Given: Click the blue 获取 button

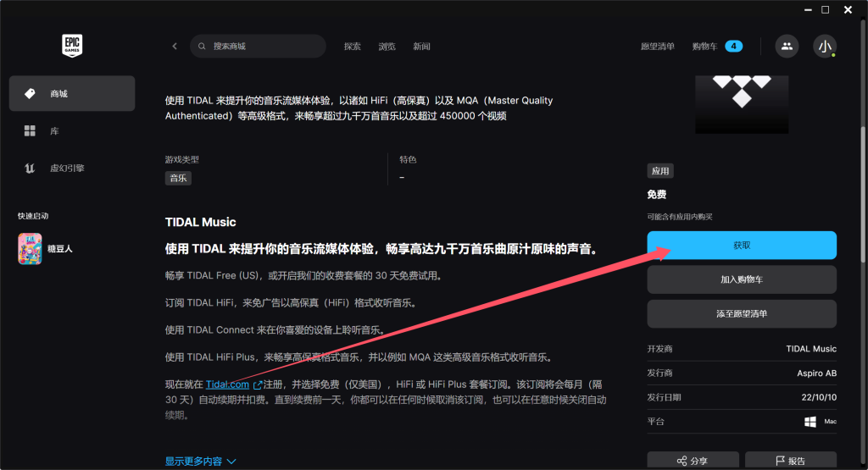Looking at the screenshot, I should point(742,246).
